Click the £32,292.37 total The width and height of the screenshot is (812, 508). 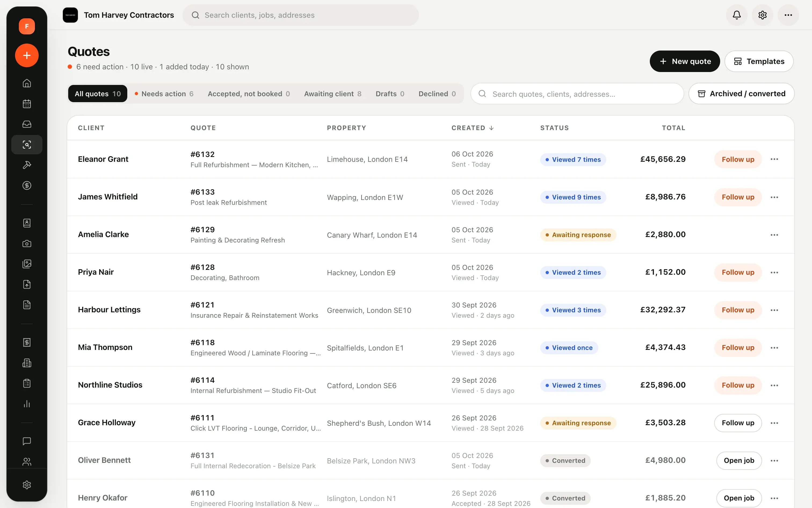click(x=663, y=310)
